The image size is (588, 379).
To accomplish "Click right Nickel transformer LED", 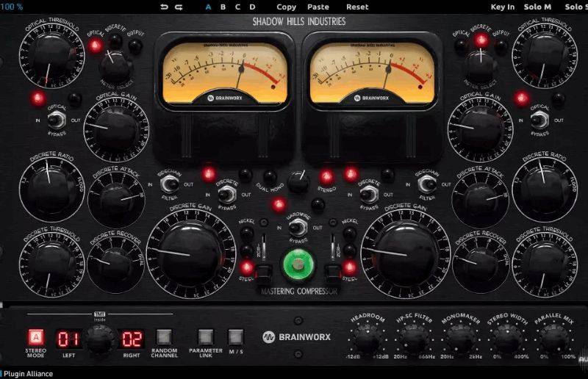I will 350,234.
